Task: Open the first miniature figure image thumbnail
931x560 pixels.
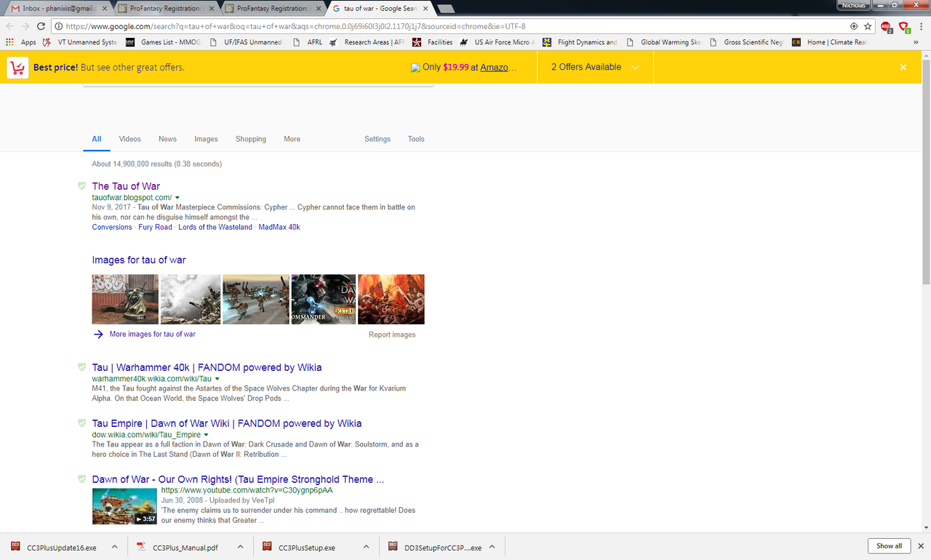Action: point(125,299)
